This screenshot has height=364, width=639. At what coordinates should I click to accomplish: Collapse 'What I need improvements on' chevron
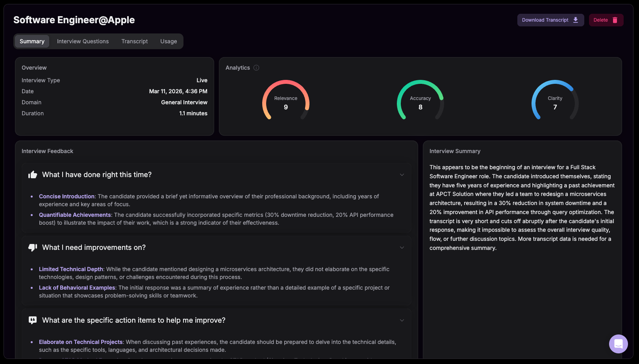(x=402, y=248)
